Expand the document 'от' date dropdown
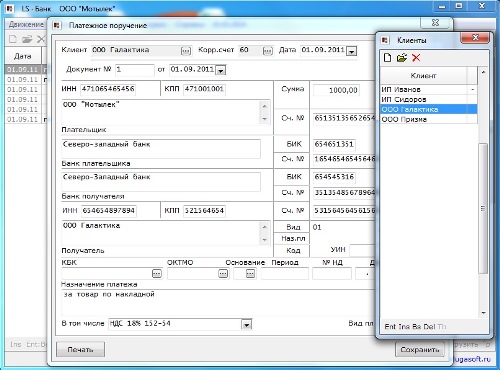Screen dimensions: 500x370 click(221, 70)
